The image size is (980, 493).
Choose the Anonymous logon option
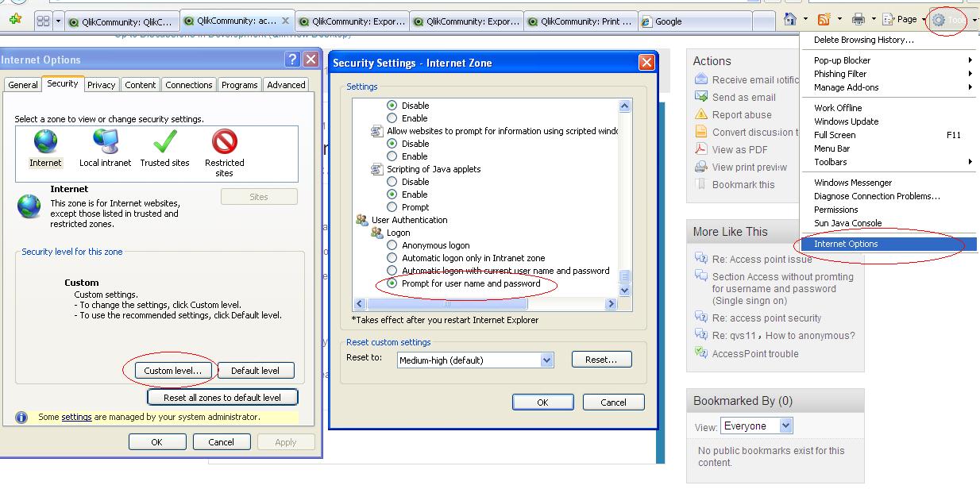pos(392,245)
